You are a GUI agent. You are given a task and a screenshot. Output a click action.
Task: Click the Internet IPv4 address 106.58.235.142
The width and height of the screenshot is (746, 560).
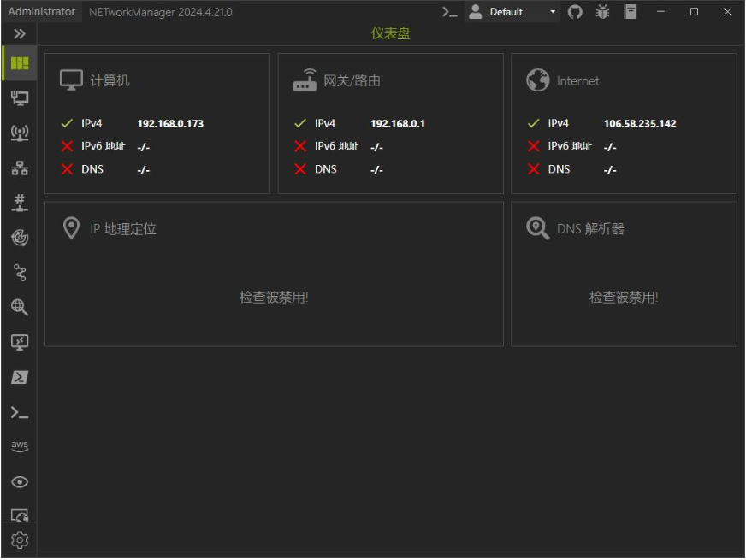[640, 124]
